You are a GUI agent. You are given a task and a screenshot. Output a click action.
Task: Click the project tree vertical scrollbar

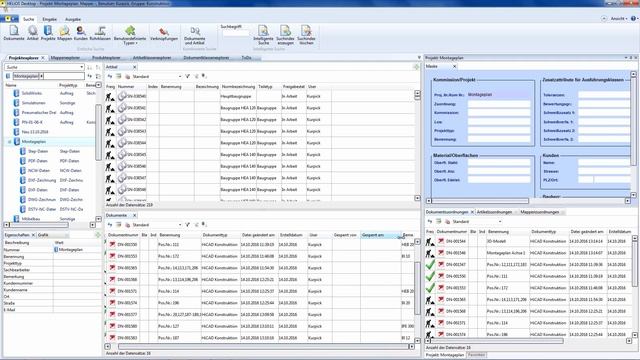(98, 132)
